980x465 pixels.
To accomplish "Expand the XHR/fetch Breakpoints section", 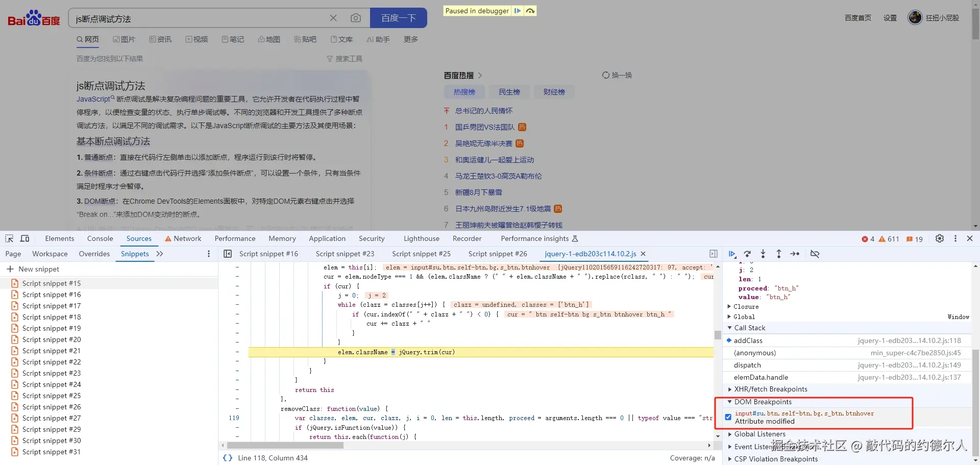I will 729,389.
